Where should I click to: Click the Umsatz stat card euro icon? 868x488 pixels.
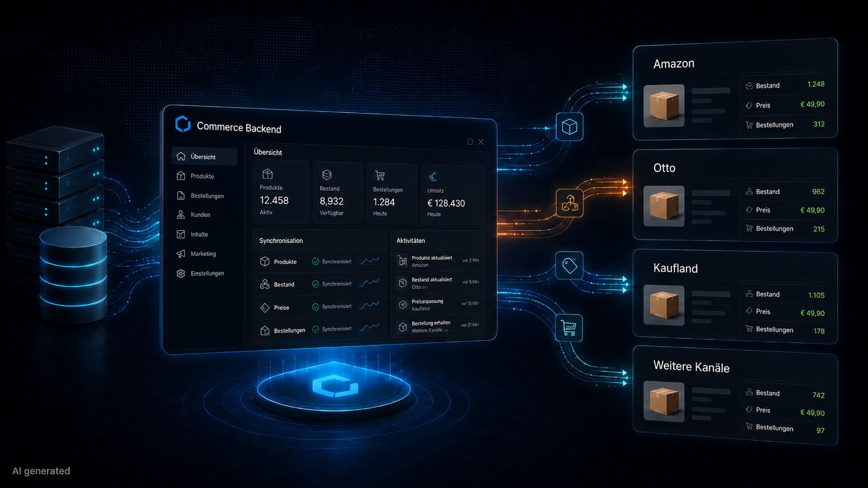tap(433, 177)
